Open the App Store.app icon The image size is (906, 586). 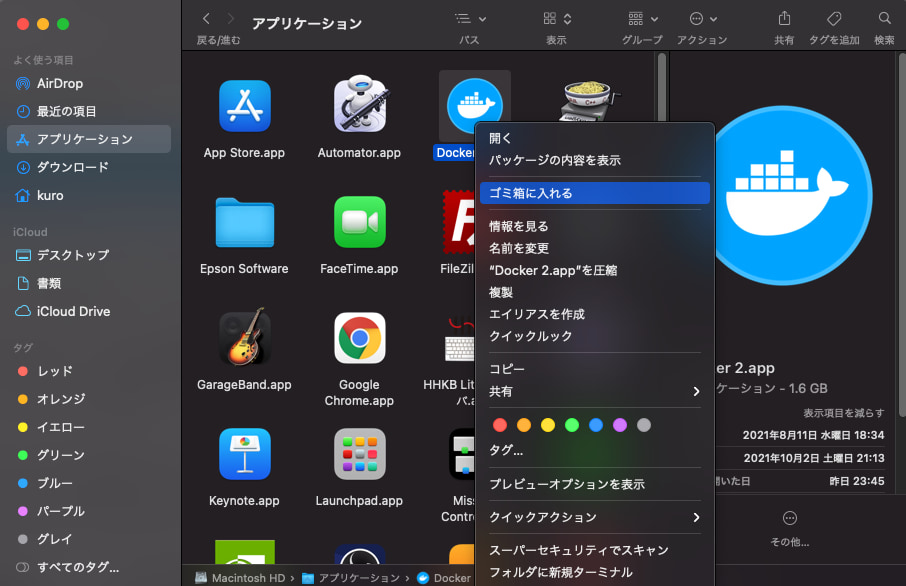tap(244, 106)
